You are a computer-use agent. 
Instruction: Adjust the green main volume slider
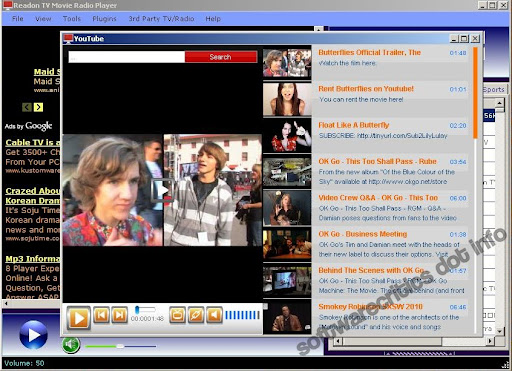click(120, 346)
